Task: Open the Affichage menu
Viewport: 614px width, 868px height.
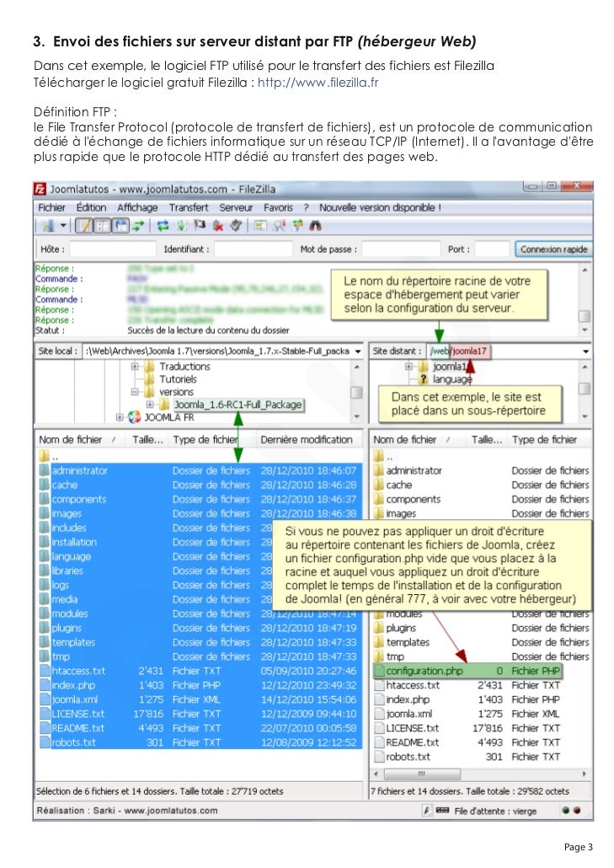Action: click(137, 207)
